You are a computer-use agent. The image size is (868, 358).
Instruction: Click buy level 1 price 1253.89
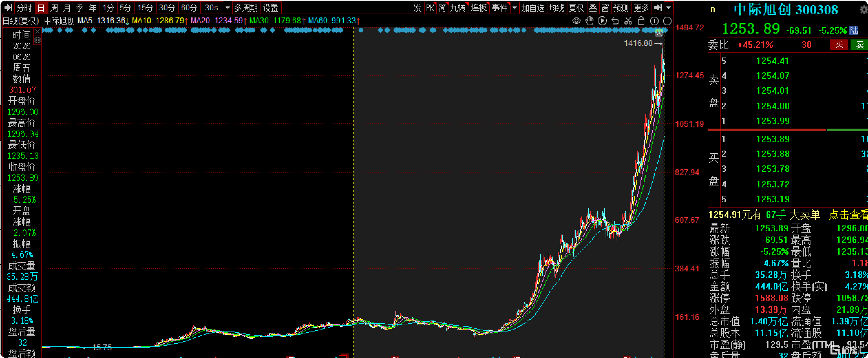click(773, 139)
